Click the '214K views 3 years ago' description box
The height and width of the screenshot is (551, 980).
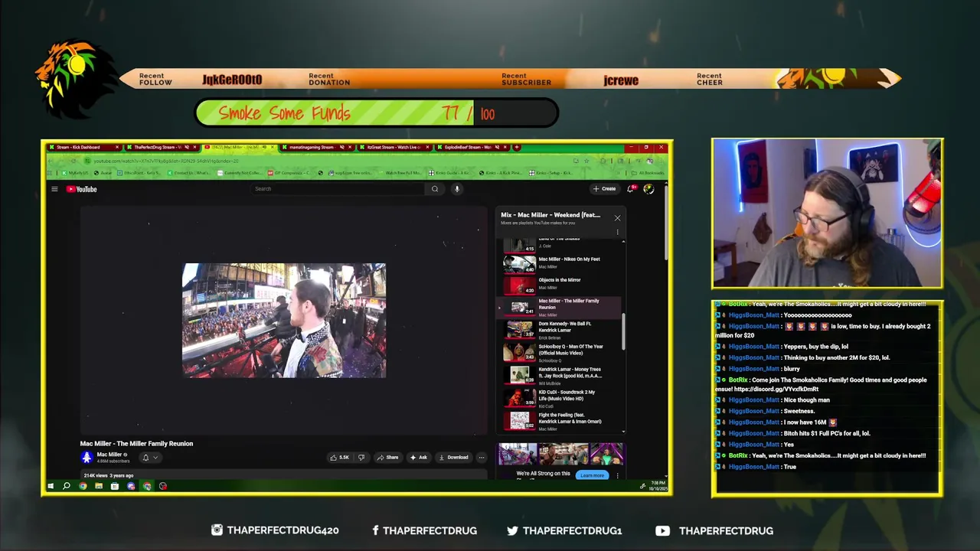pyautogui.click(x=283, y=475)
